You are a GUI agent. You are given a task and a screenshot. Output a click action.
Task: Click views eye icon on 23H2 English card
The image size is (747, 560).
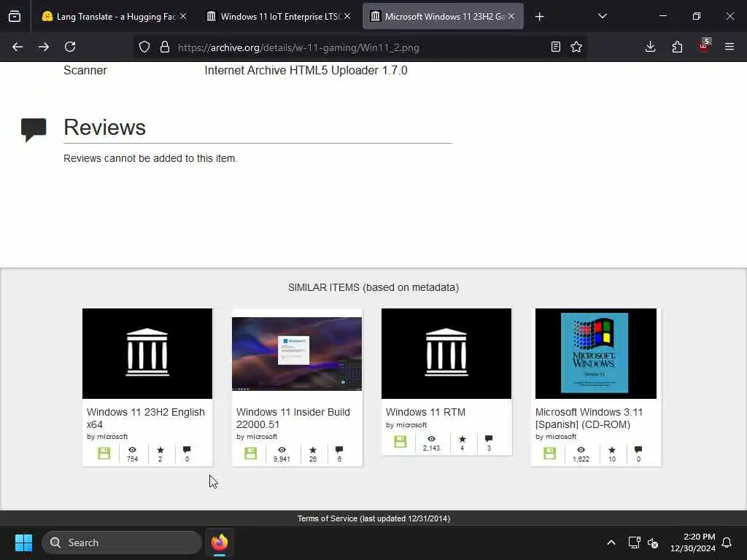tap(132, 449)
